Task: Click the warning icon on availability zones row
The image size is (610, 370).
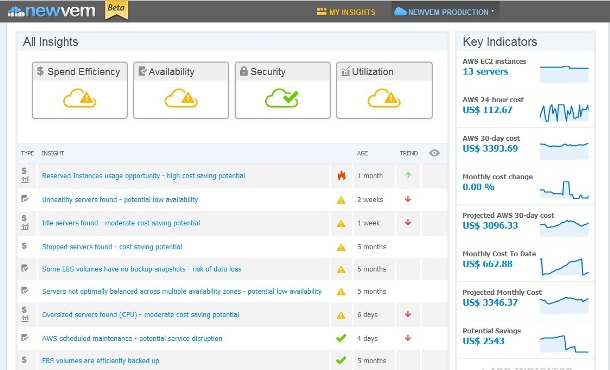Action: tap(341, 291)
